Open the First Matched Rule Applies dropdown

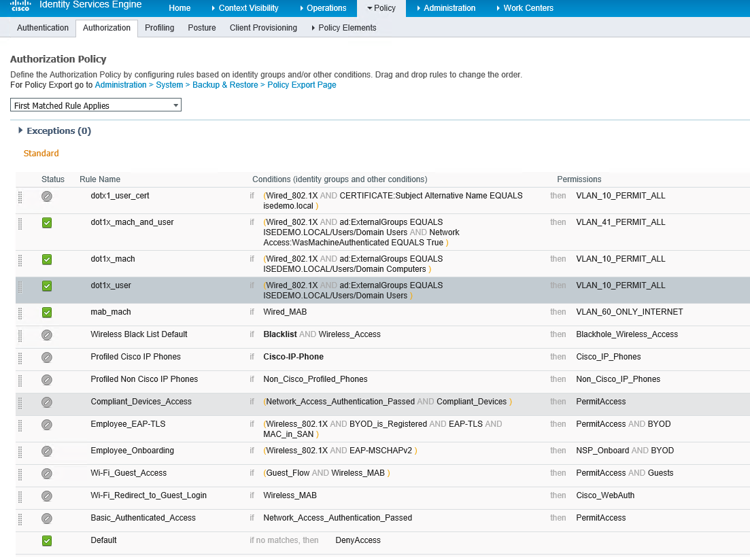coord(96,105)
